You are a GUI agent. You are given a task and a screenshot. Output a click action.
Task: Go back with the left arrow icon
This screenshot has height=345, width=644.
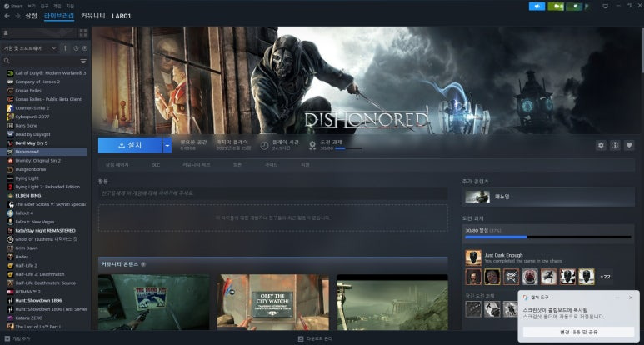(x=7, y=16)
